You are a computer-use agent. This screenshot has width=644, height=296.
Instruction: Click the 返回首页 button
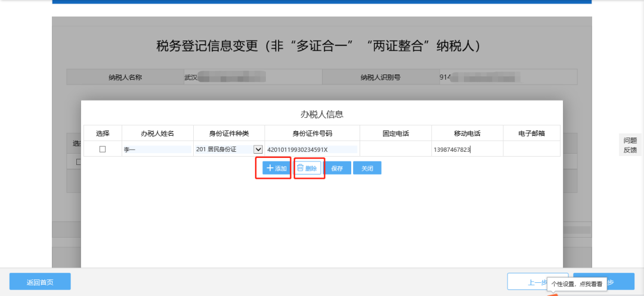41,282
